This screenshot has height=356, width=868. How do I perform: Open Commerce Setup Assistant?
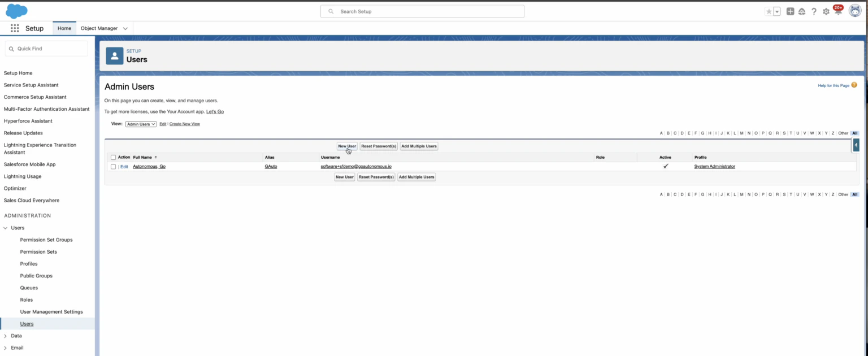[x=35, y=97]
